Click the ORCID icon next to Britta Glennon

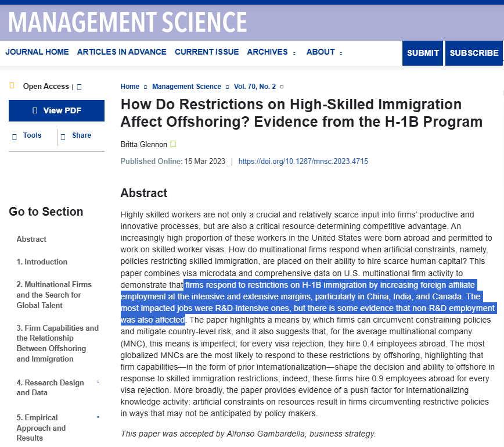pyautogui.click(x=173, y=144)
